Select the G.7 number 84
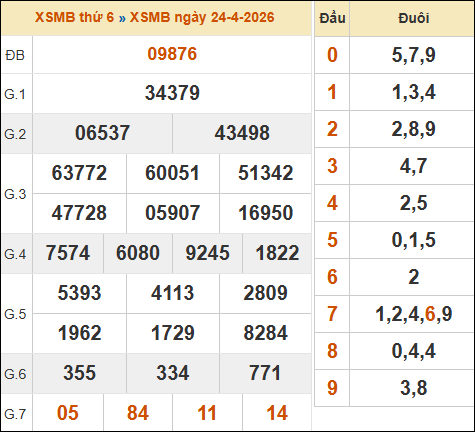The image size is (475, 432). [138, 413]
